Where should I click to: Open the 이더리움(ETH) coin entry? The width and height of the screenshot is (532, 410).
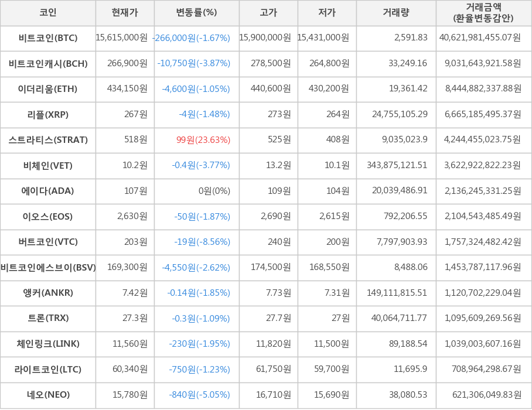(x=48, y=89)
